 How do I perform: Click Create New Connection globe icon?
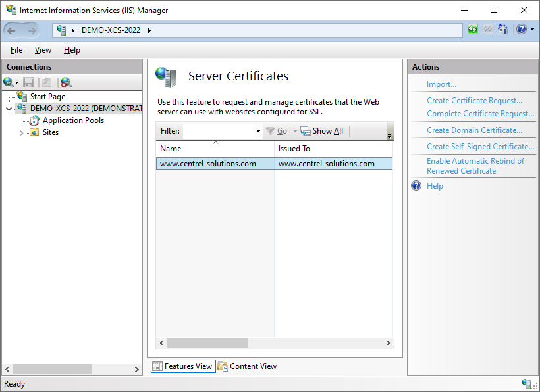[x=9, y=82]
